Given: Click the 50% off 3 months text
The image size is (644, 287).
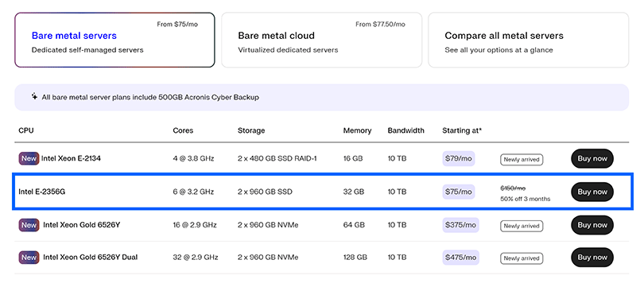Looking at the screenshot, I should coord(525,199).
